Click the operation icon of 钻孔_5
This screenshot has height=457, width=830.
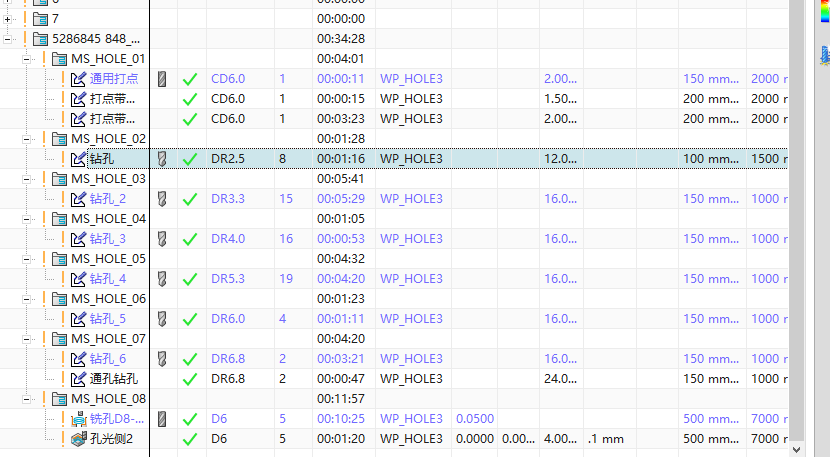click(78, 319)
